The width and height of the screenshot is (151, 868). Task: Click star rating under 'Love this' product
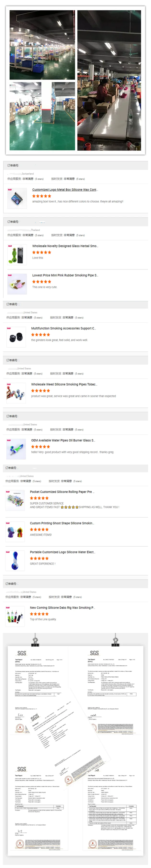pyautogui.click(x=41, y=252)
